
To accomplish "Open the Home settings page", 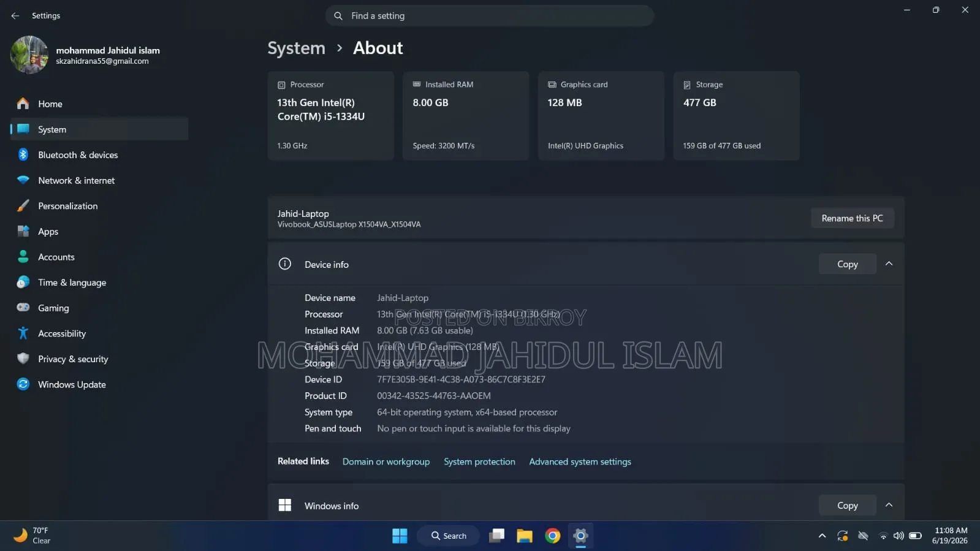I will point(99,104).
